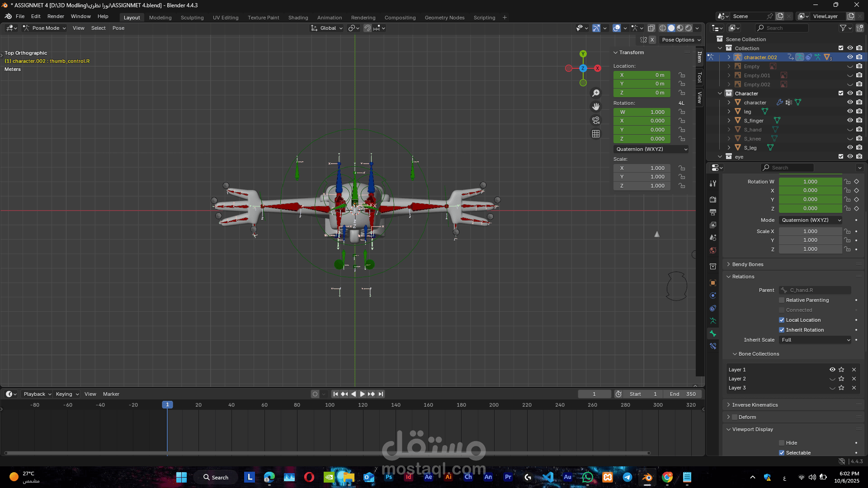Uncheck the Local Location checkbox
Image resolution: width=868 pixels, height=488 pixels.
[x=782, y=320]
